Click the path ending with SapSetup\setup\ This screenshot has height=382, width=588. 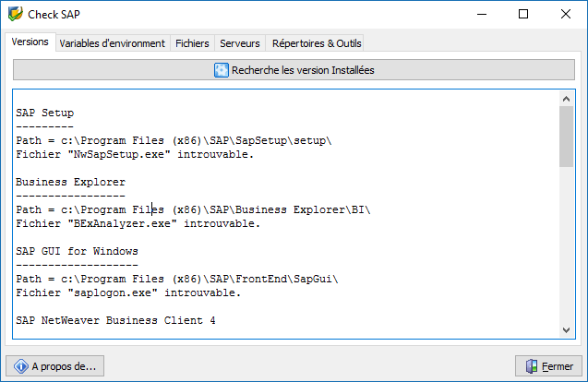[174, 140]
